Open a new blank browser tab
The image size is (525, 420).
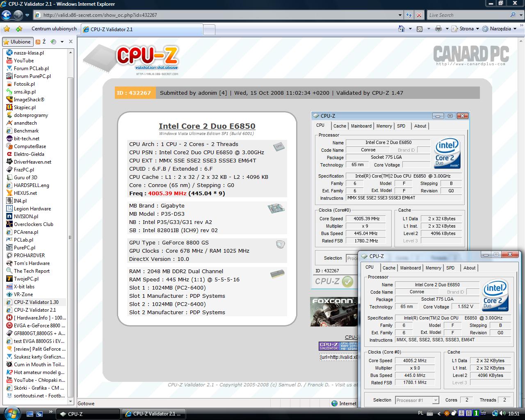(209, 30)
